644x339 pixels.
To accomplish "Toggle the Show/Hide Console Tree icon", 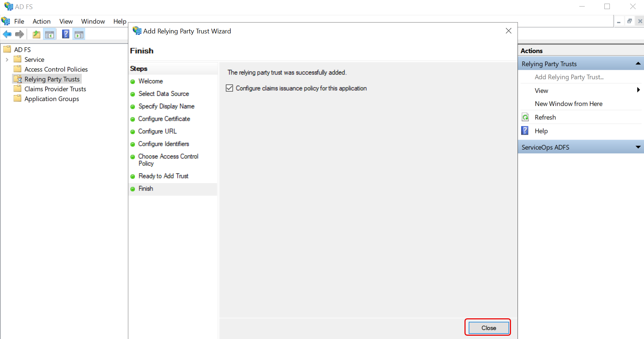I will [49, 35].
